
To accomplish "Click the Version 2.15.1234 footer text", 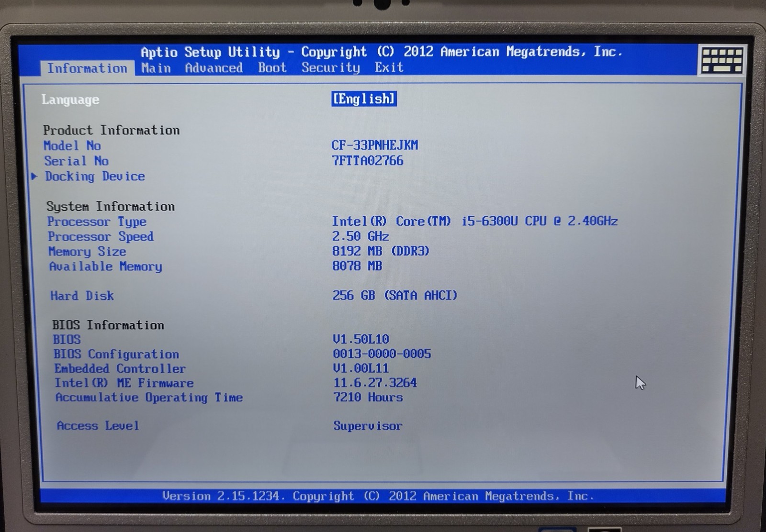I will tap(378, 496).
